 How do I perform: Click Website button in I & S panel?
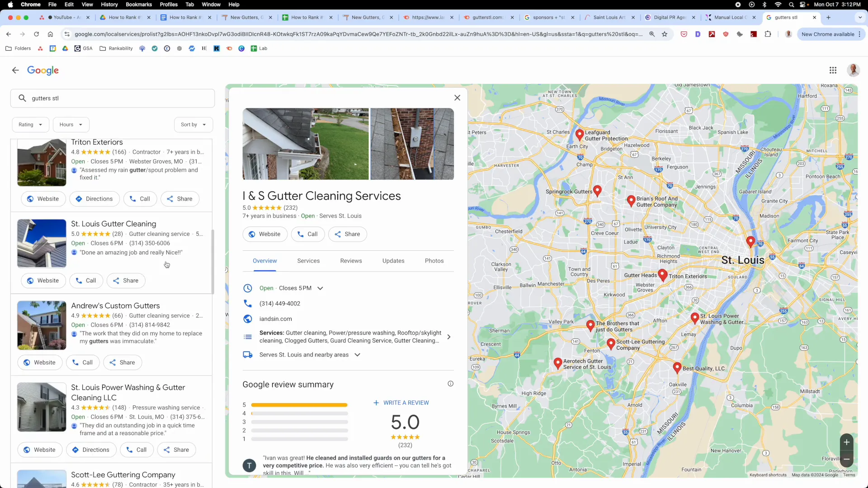coord(265,234)
